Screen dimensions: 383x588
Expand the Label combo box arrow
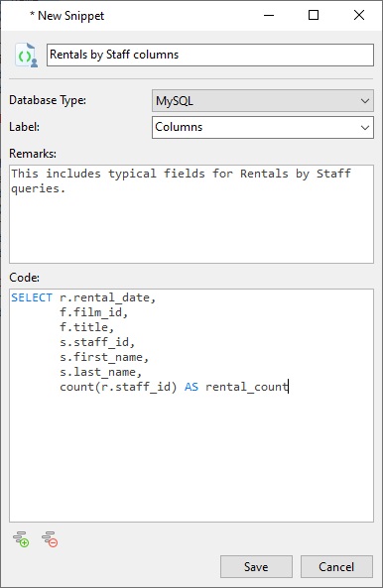pyautogui.click(x=364, y=128)
